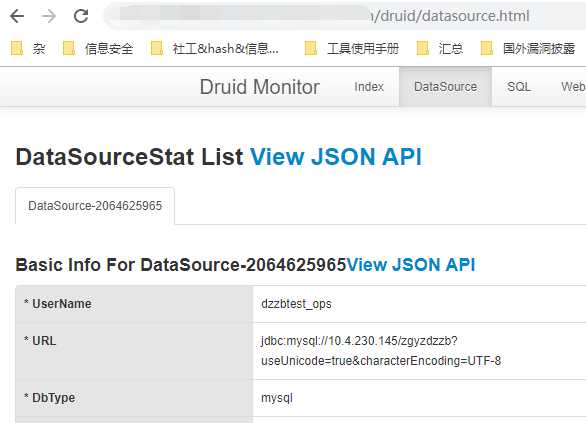The width and height of the screenshot is (586, 423).
Task: Go back with the browser back arrow
Action: point(17,16)
